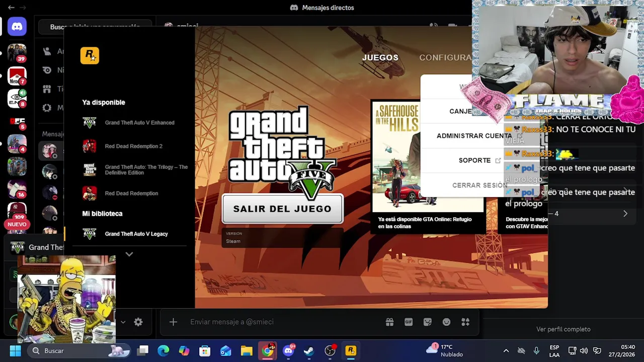
Task: Click the SALIR DEL JUEGO button
Action: point(282,209)
